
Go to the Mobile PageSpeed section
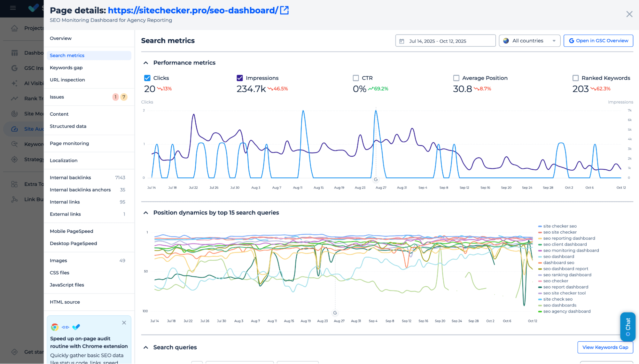[x=72, y=231]
